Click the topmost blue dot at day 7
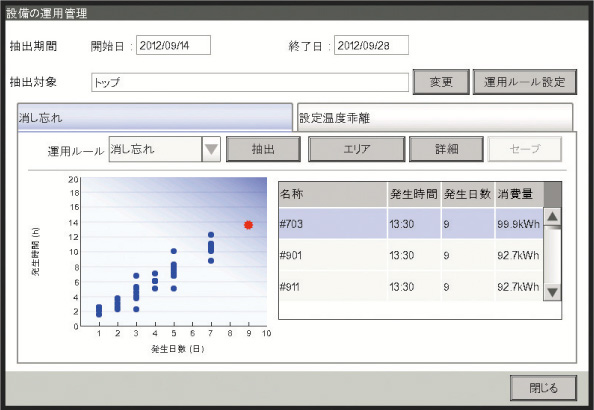The width and height of the screenshot is (594, 410). coord(211,235)
